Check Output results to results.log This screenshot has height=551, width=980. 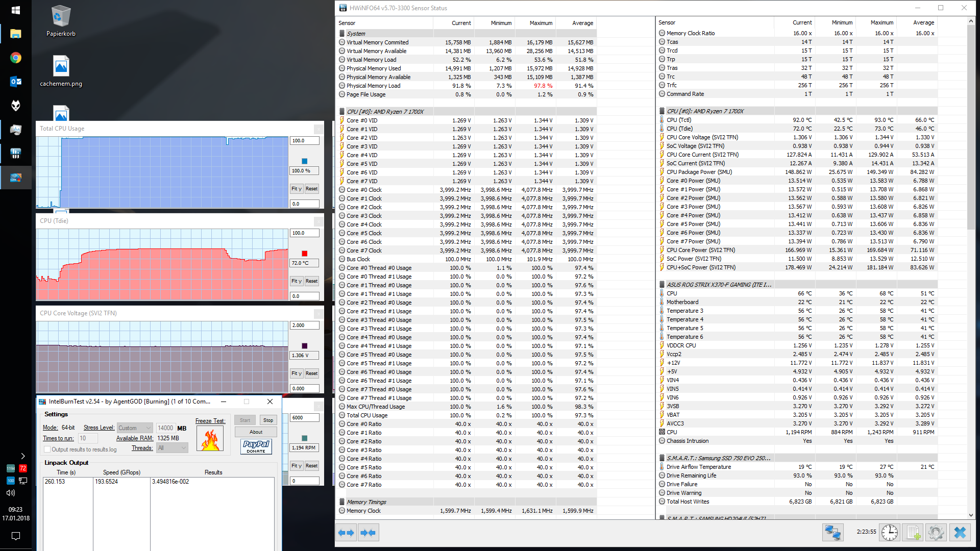[x=47, y=449]
